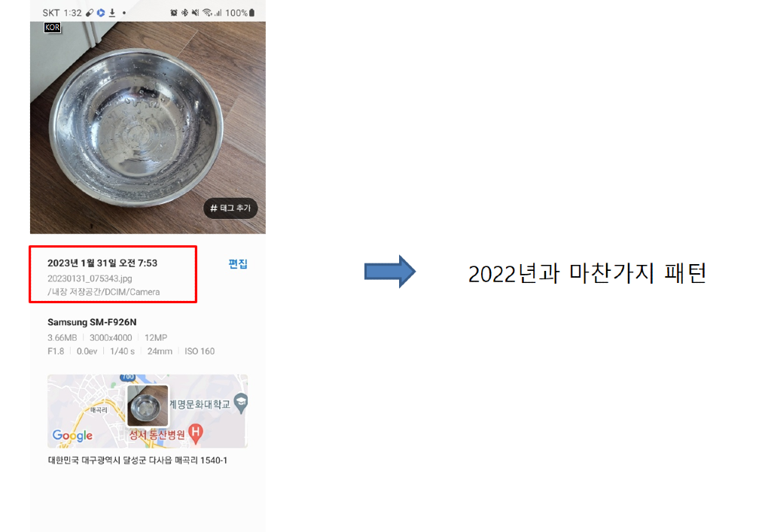
Task: Tap the 태그 추가 hashtag button
Action: tap(230, 208)
